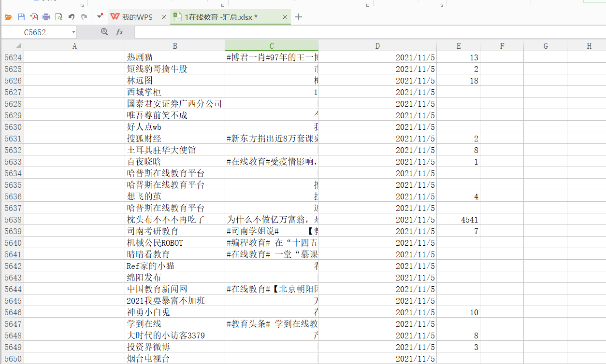Select column D header

377,46
